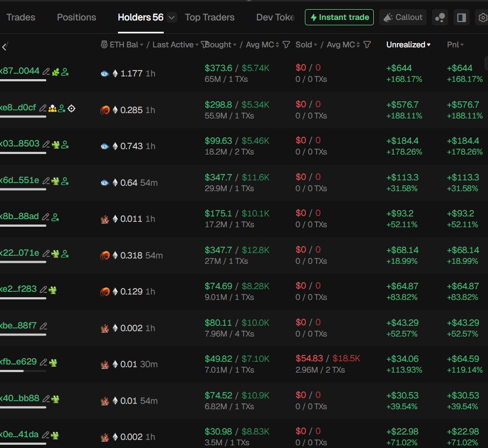The width and height of the screenshot is (488, 448).
Task: Click the +$644 unrealized value
Action: (399, 68)
